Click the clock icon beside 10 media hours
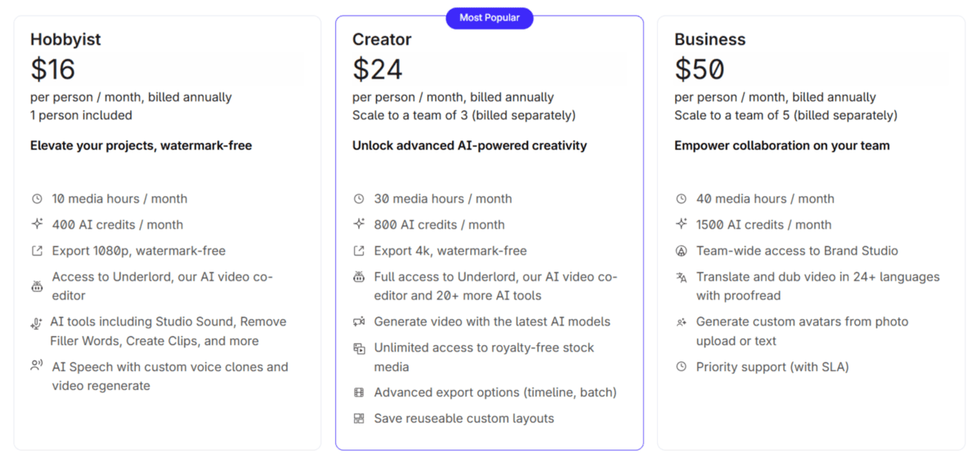The height and width of the screenshot is (457, 980). tap(37, 199)
